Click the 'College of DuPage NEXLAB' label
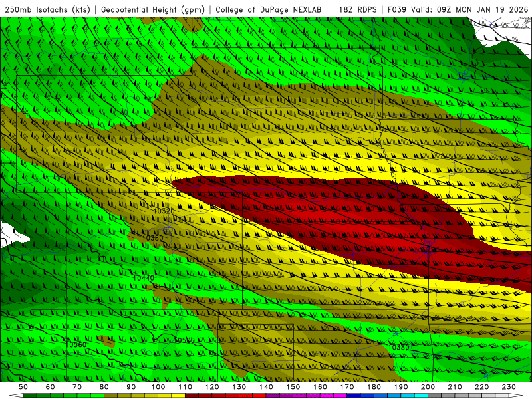 269,9
